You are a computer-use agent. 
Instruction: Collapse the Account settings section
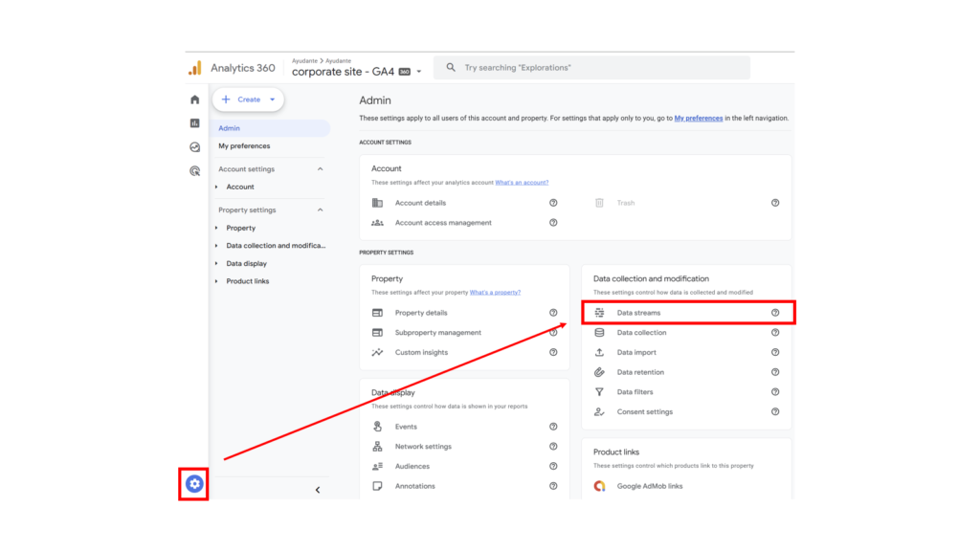click(x=320, y=169)
